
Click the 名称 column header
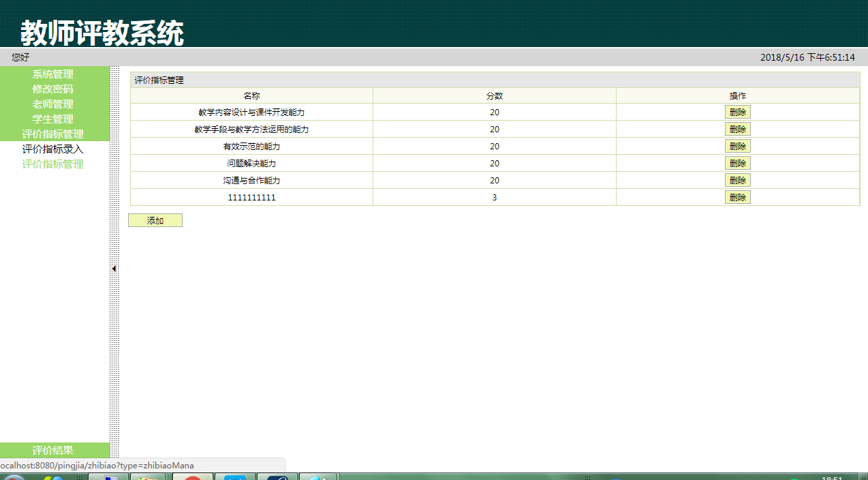coord(251,96)
